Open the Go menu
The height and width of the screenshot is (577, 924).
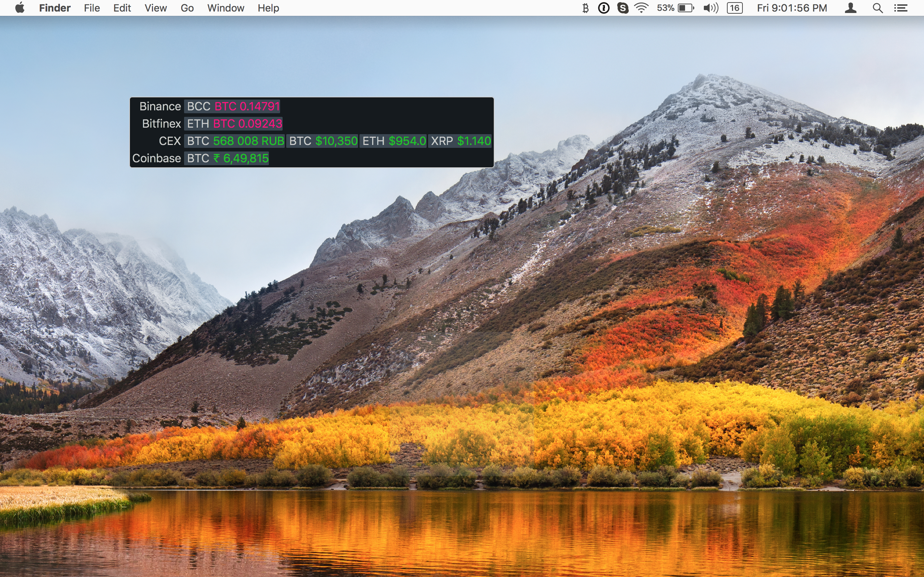pyautogui.click(x=187, y=8)
